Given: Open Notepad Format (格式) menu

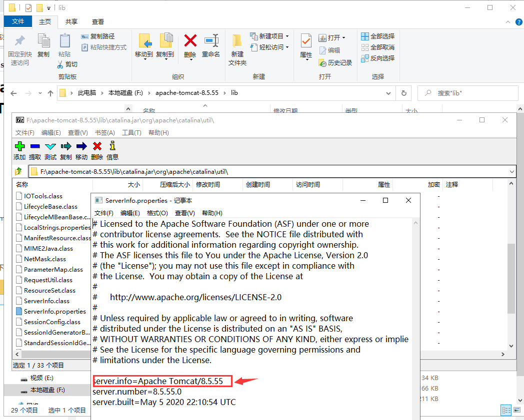Looking at the screenshot, I should point(157,213).
